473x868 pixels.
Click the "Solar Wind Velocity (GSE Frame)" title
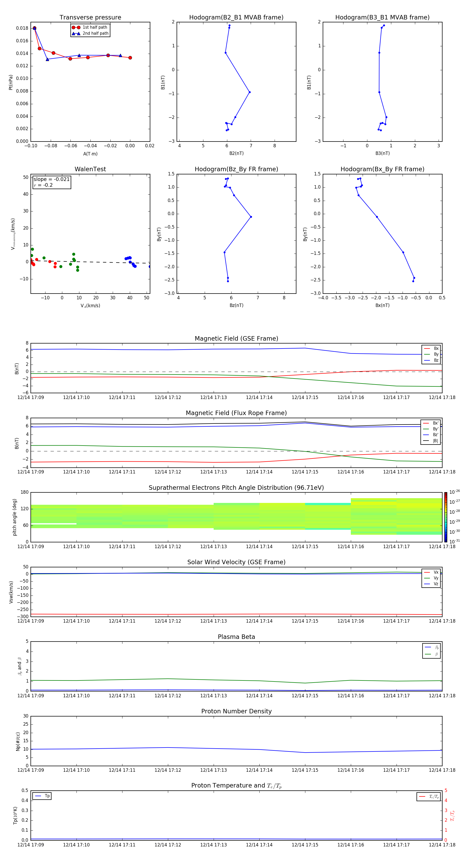click(x=236, y=562)
